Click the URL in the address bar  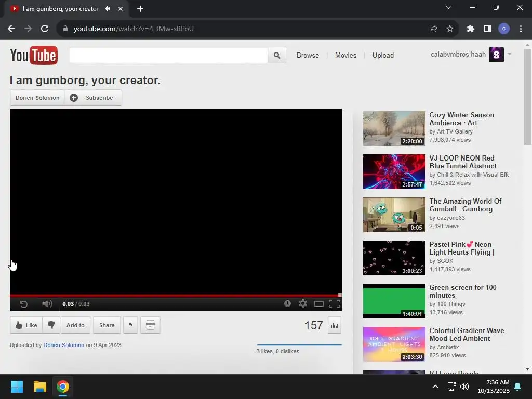(x=134, y=29)
